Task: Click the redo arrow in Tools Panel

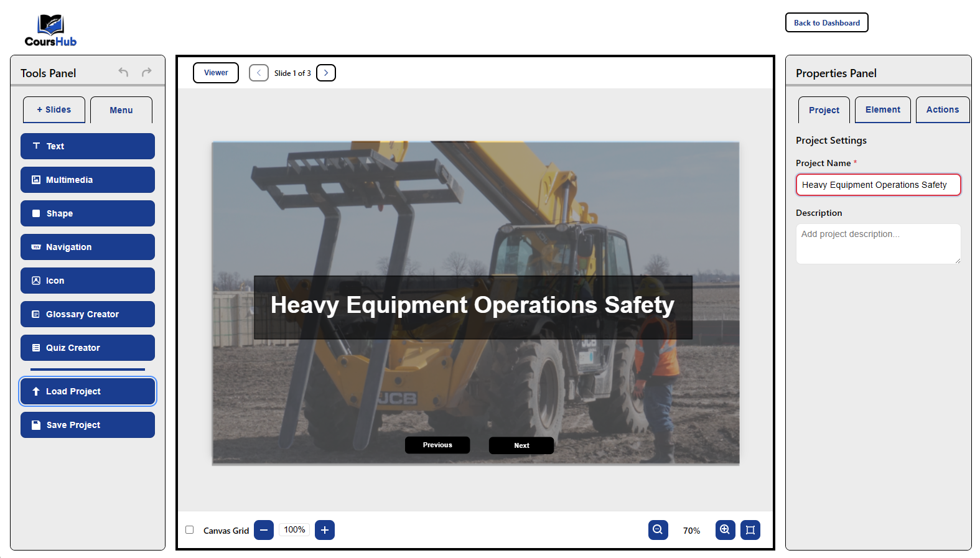Action: (x=147, y=72)
